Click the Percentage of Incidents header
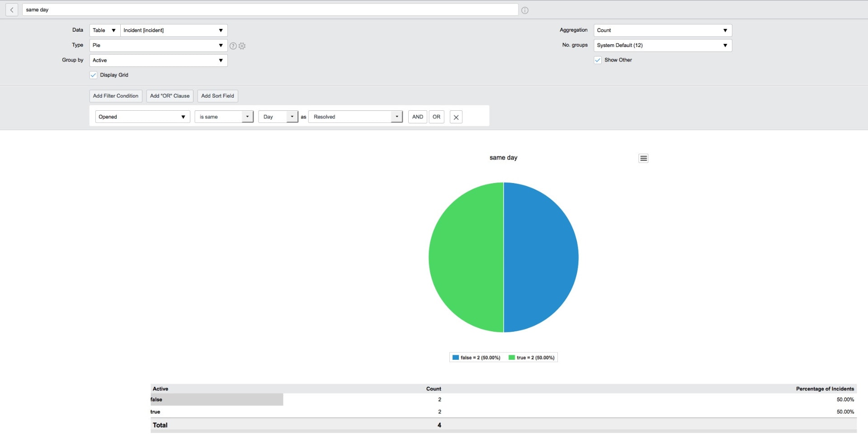The height and width of the screenshot is (442, 868). click(825, 389)
